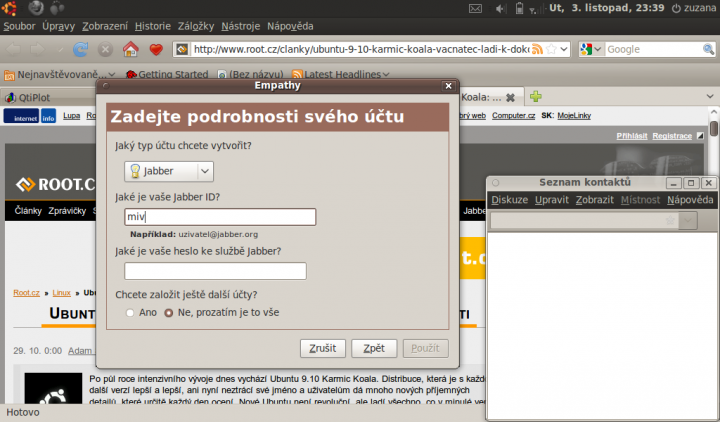Close the Koala browser tab

510,97
